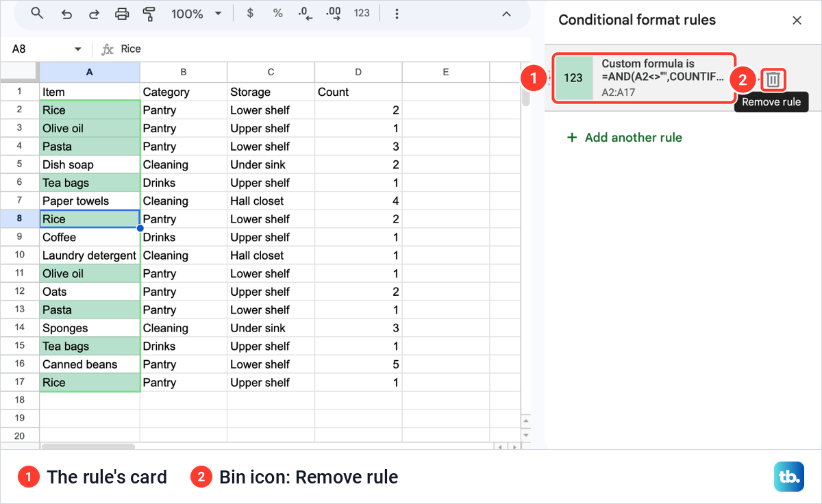Click the Count header cell
The width and height of the screenshot is (822, 504).
[x=358, y=92]
